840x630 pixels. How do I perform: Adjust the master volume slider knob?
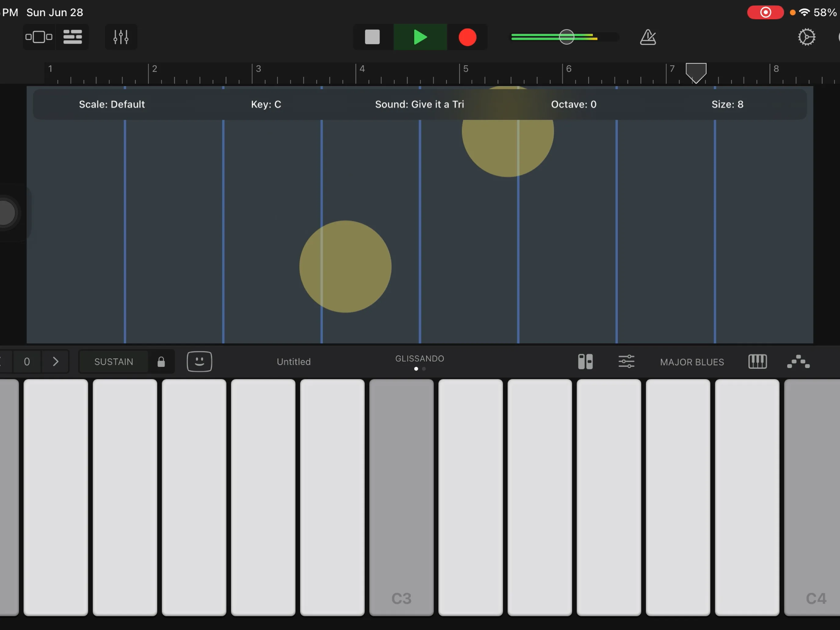pyautogui.click(x=567, y=37)
